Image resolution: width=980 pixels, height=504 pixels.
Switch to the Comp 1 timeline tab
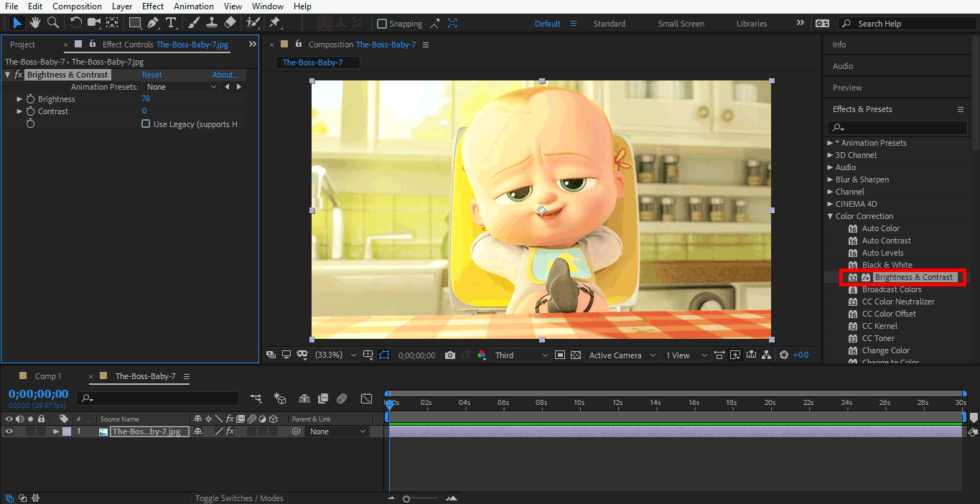[x=48, y=376]
